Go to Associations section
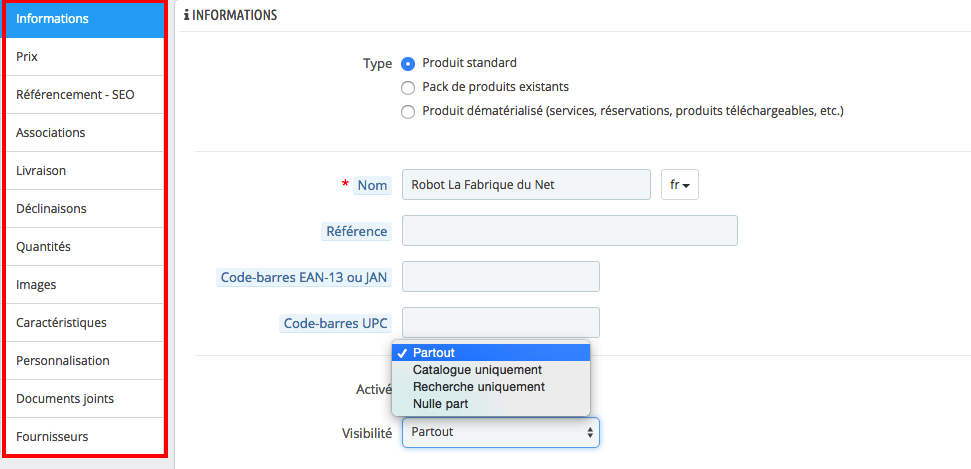971x469 pixels. point(84,133)
